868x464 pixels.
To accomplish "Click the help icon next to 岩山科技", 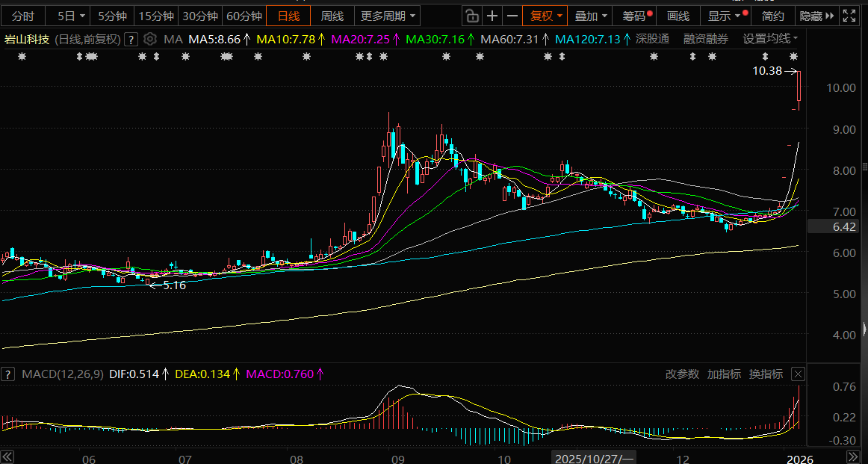I will [x=131, y=40].
